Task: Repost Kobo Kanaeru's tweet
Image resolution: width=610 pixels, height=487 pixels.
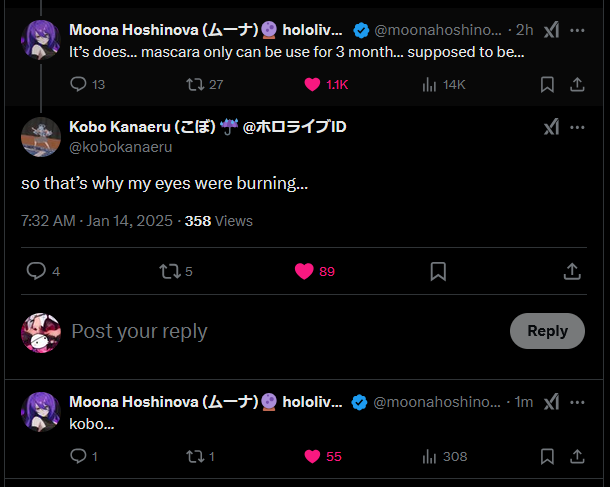Action: click(x=168, y=271)
